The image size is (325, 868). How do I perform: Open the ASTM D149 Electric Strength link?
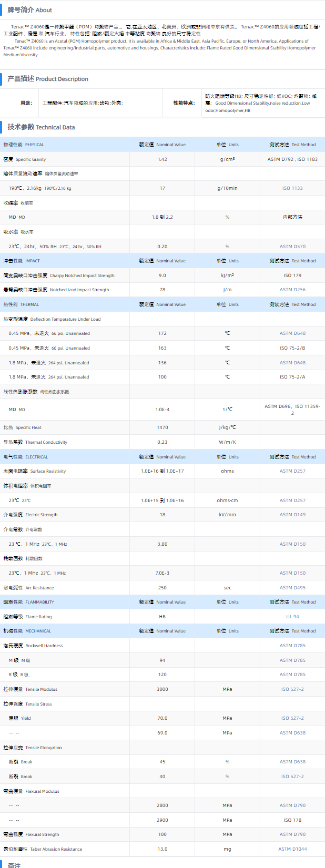[x=292, y=515]
